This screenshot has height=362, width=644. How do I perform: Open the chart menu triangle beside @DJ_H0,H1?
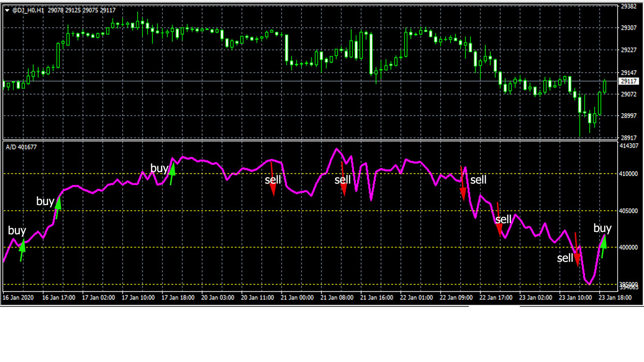pos(7,10)
